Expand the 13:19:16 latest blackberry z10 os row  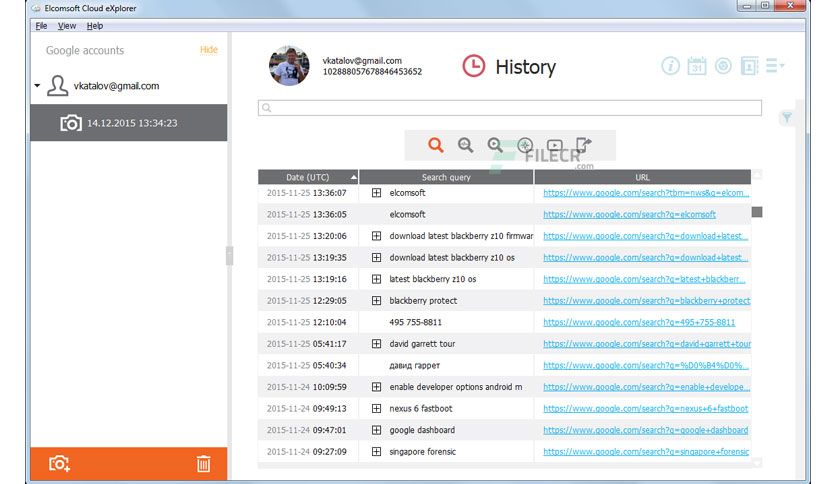coord(376,279)
